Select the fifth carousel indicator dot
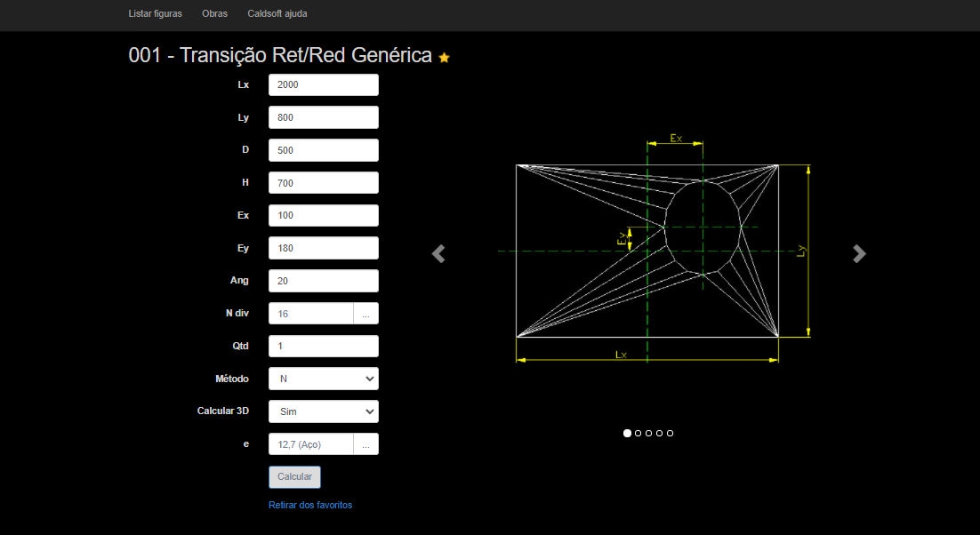 point(670,434)
